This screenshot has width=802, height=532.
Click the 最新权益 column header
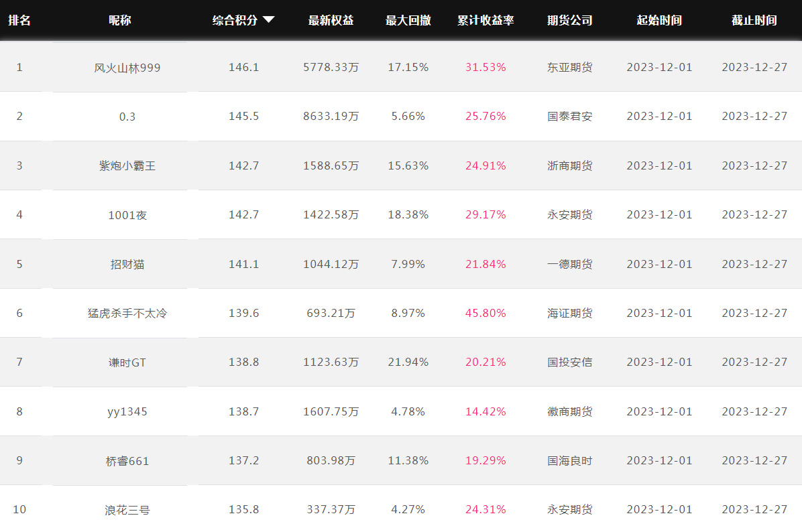[331, 21]
